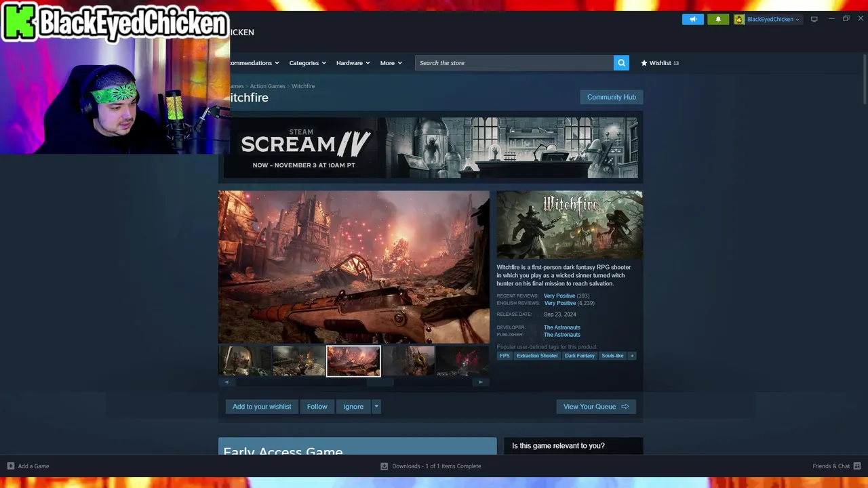Click Is this game relevant to you?

click(558, 445)
